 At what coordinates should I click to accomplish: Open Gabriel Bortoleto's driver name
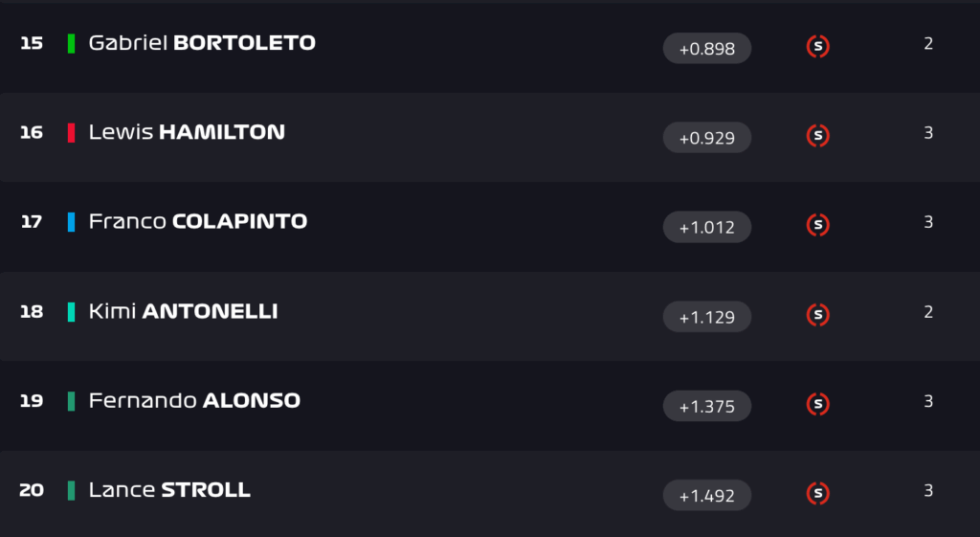coord(202,43)
